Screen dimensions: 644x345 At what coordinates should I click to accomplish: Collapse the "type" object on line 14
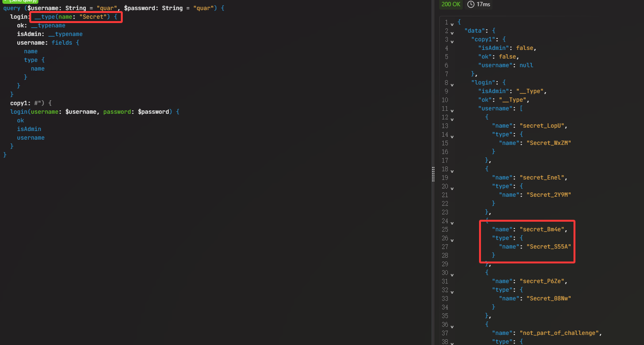(452, 136)
